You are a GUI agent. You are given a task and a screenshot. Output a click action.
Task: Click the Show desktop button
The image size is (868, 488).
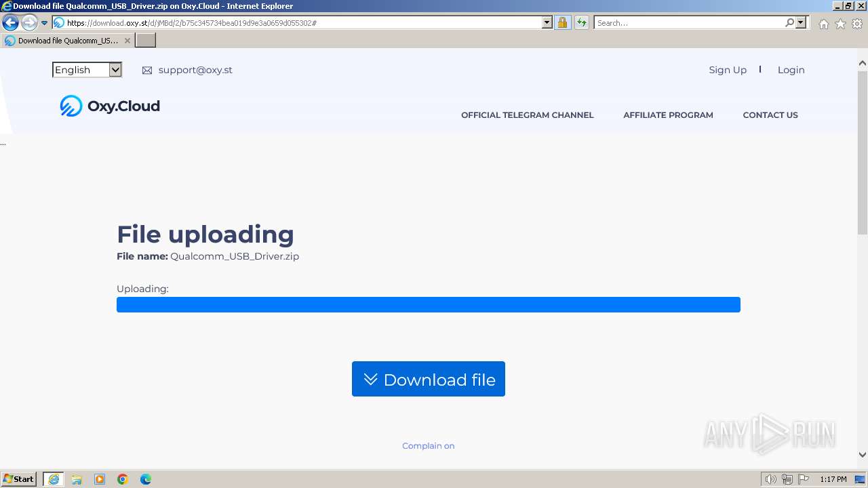[x=861, y=479]
